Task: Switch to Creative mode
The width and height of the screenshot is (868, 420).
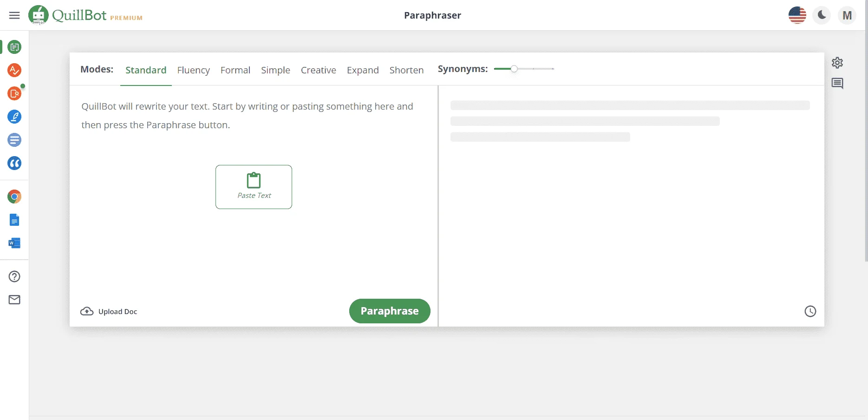Action: pyautogui.click(x=319, y=70)
